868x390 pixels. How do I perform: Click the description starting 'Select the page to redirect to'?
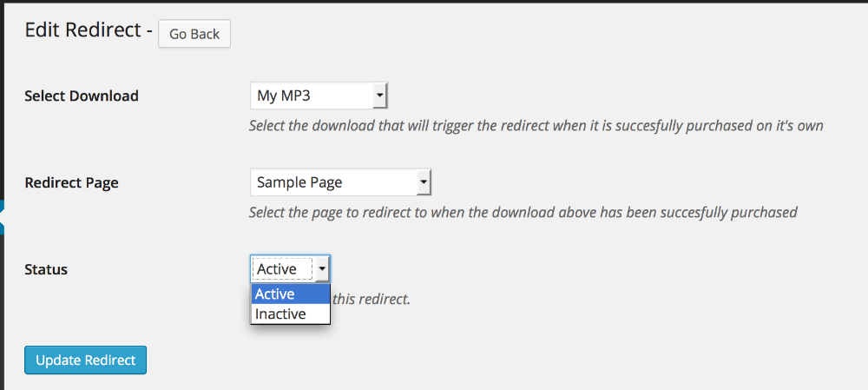pos(523,212)
